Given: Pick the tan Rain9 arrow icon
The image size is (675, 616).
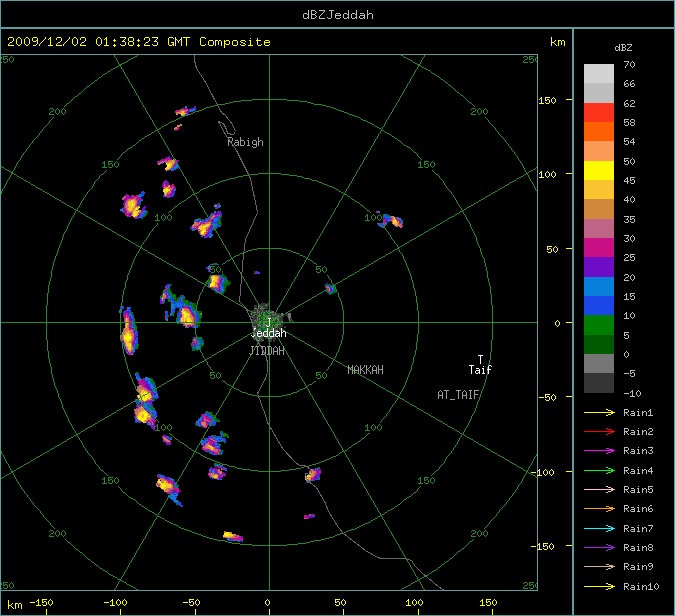Looking at the screenshot, I should [599, 566].
